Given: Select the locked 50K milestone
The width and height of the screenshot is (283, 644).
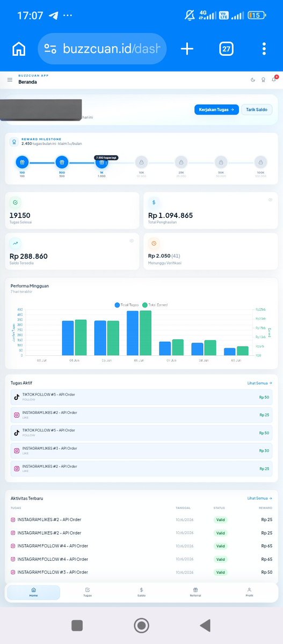Looking at the screenshot, I should tap(221, 162).
